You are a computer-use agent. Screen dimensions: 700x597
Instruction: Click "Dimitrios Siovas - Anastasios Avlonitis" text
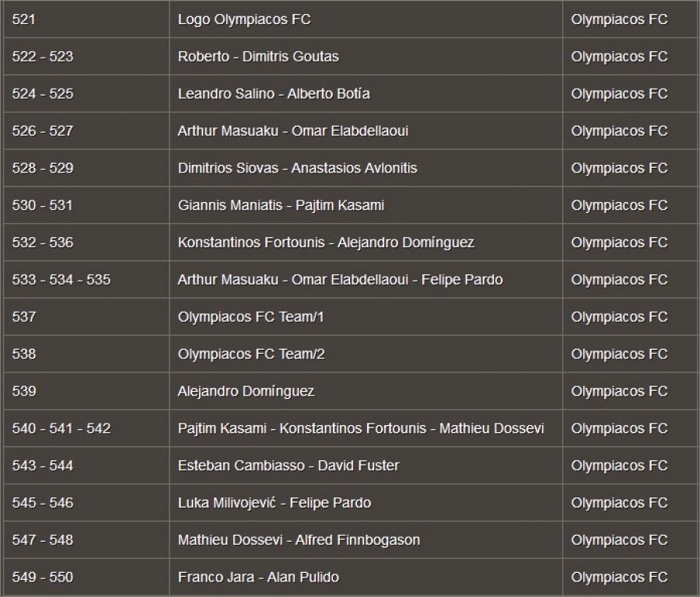[x=297, y=168]
